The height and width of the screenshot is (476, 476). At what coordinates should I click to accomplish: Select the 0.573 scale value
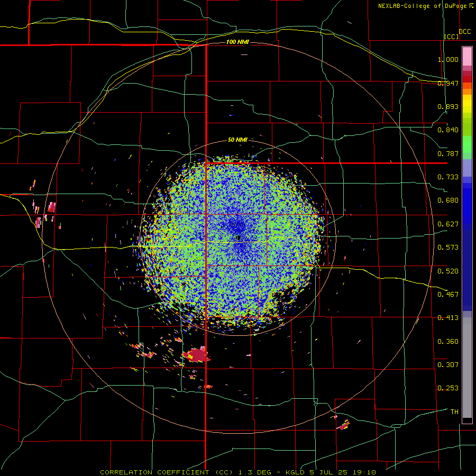pyautogui.click(x=448, y=248)
